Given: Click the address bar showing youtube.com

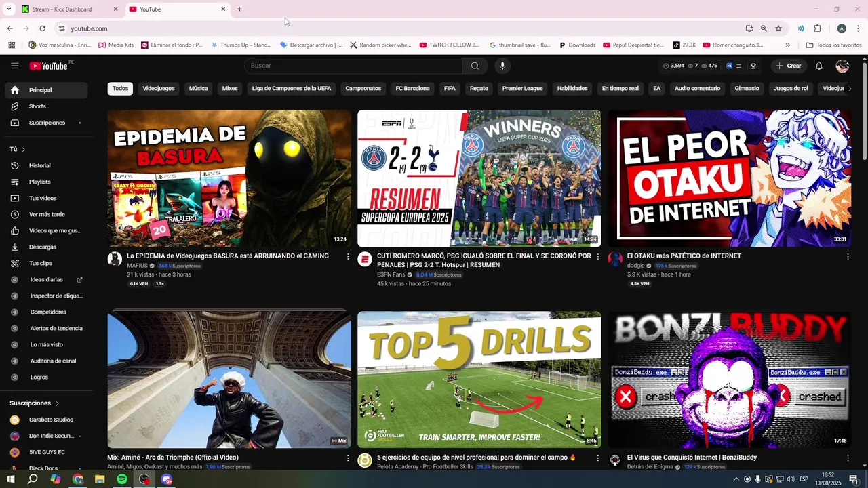Looking at the screenshot, I should (x=400, y=28).
